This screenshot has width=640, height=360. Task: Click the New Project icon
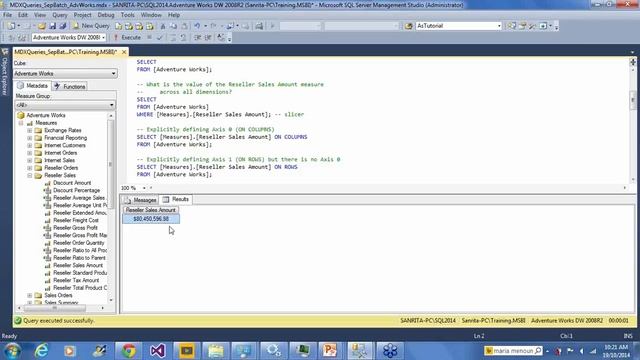click(x=11, y=26)
